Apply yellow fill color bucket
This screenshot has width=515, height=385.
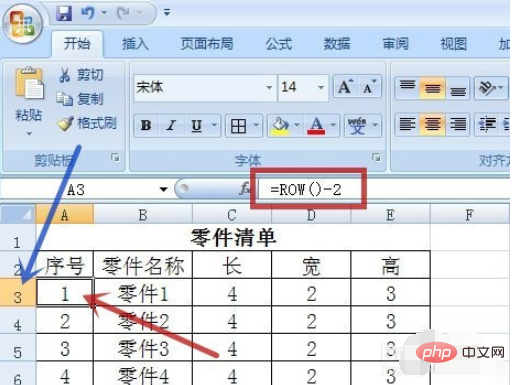(280, 126)
